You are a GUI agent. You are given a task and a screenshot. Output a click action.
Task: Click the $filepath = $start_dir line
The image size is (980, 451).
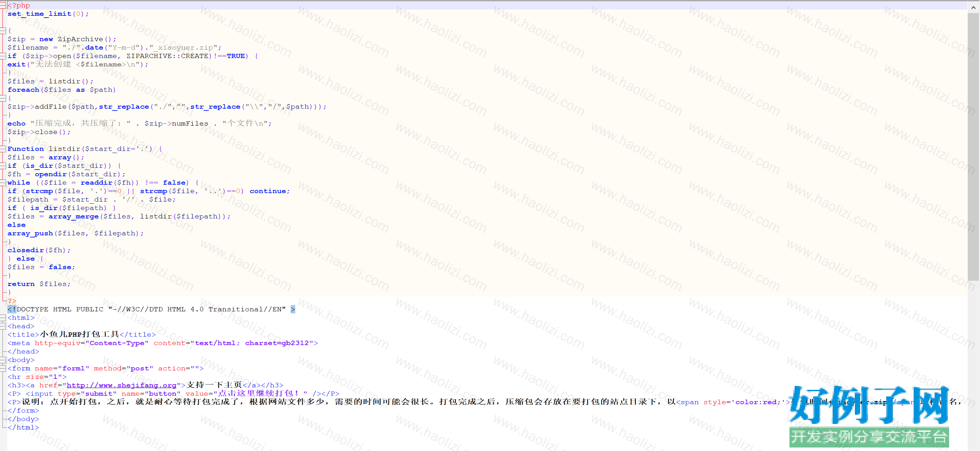[x=91, y=199]
